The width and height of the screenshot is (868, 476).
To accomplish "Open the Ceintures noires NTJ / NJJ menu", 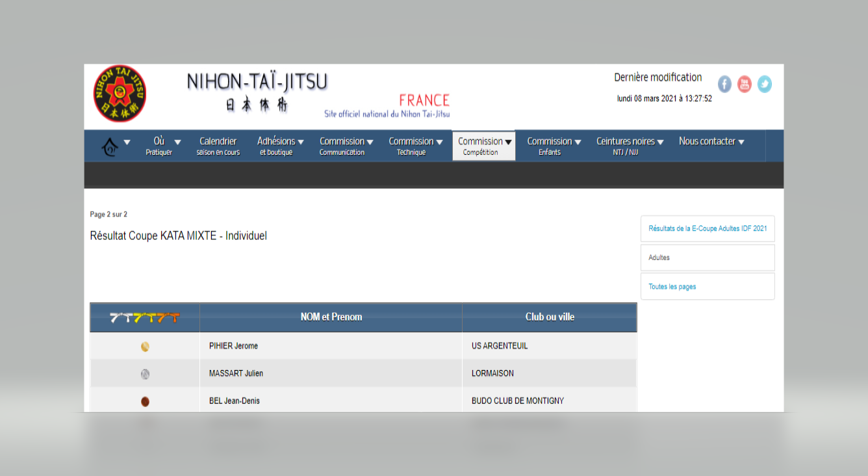I will (x=630, y=146).
